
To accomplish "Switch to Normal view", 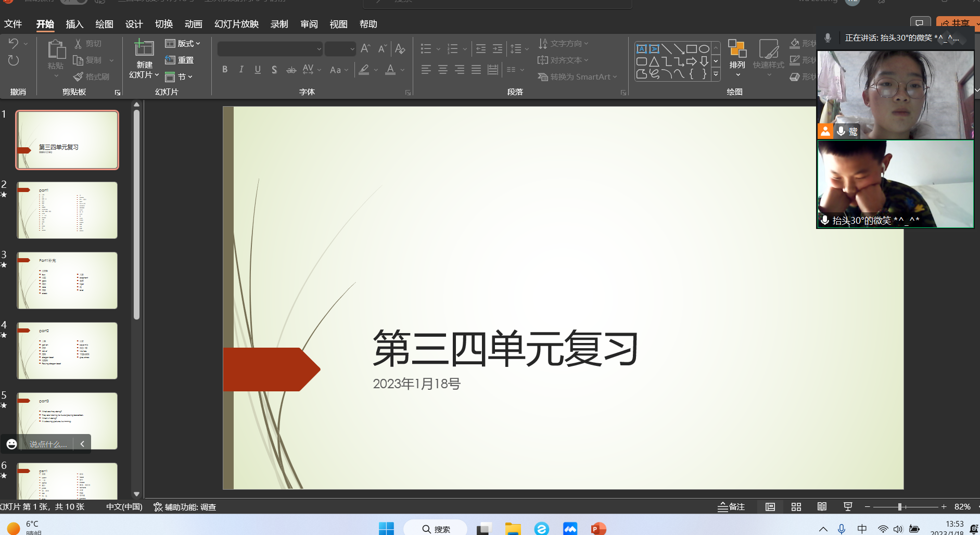I will tap(770, 507).
